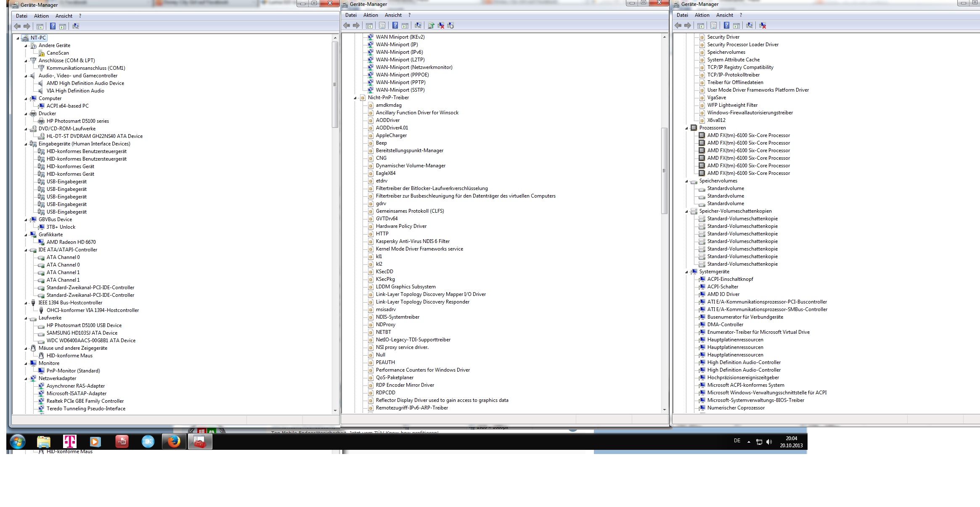Click Help icon in middle Geräte-Manager toolbar
The image size is (980, 507).
tap(395, 25)
